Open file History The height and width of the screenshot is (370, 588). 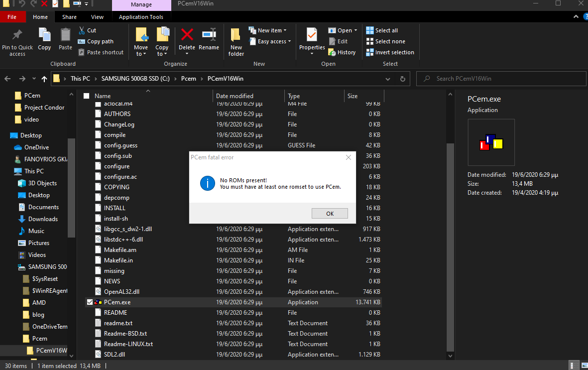click(342, 52)
